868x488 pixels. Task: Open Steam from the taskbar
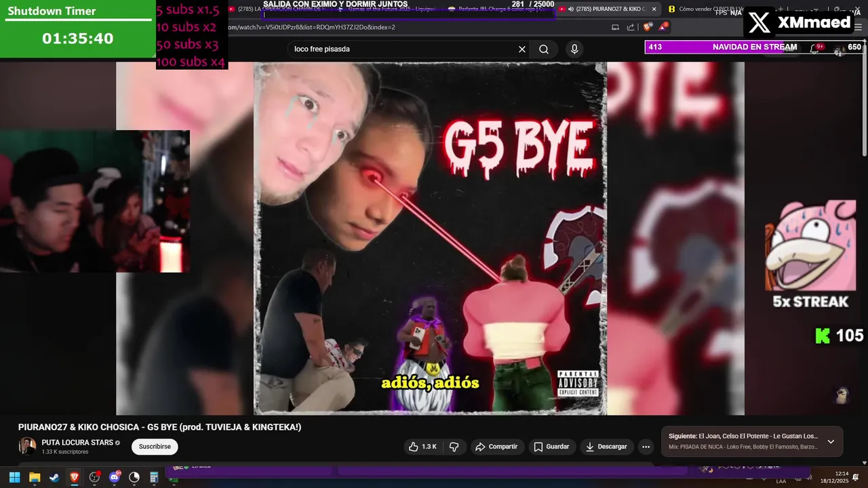[54, 477]
